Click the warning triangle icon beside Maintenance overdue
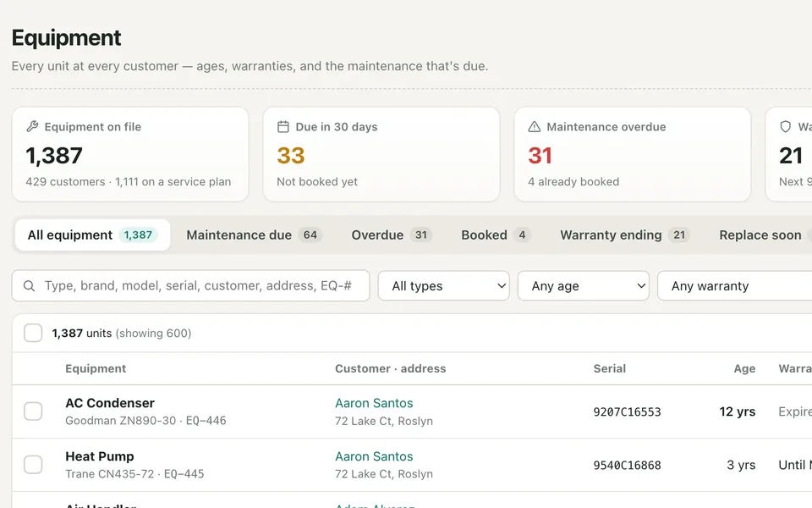This screenshot has height=508, width=812. pos(534,126)
